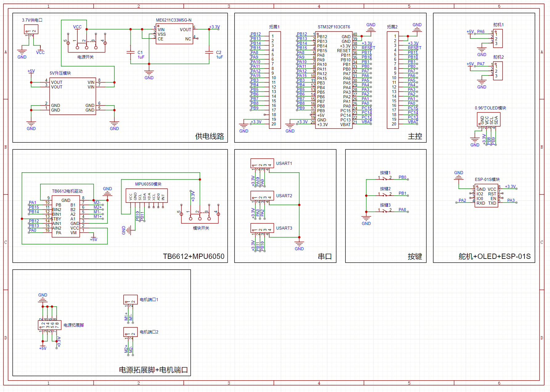Select the 5V boost module component
The height and width of the screenshot is (392, 550).
pos(73,96)
